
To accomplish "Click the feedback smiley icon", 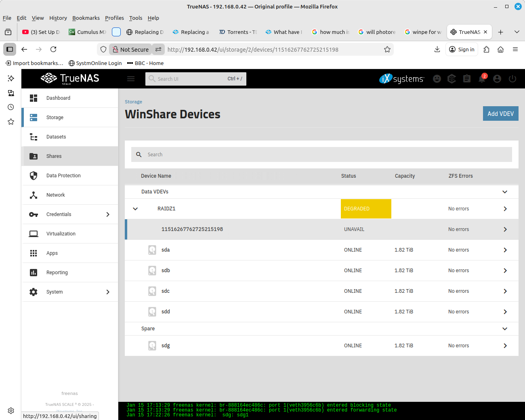I will [437, 79].
